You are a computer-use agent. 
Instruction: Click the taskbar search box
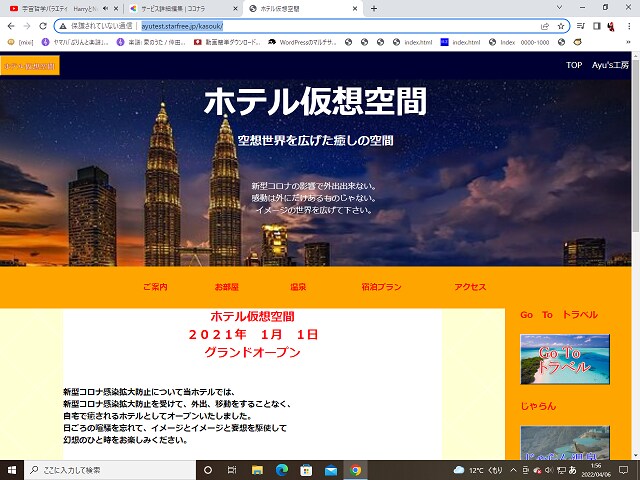click(110, 470)
